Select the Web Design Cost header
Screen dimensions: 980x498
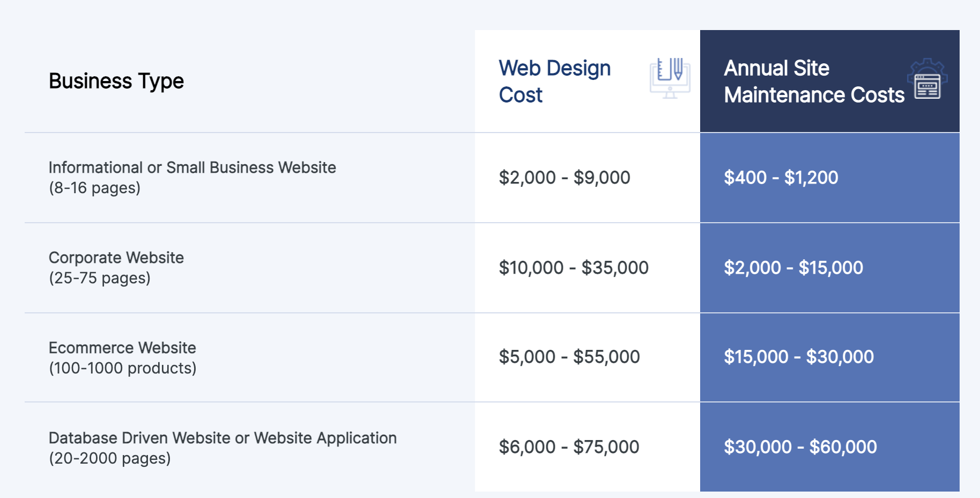point(555,81)
